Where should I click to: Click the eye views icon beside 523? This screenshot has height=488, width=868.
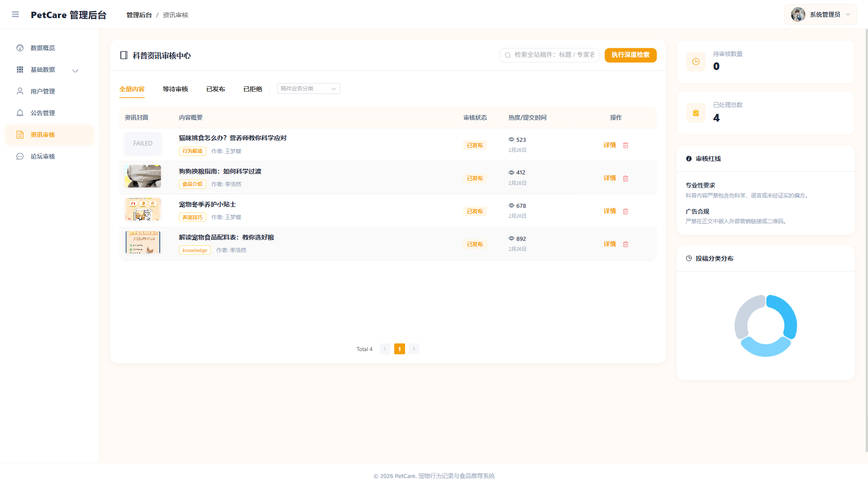coord(511,140)
